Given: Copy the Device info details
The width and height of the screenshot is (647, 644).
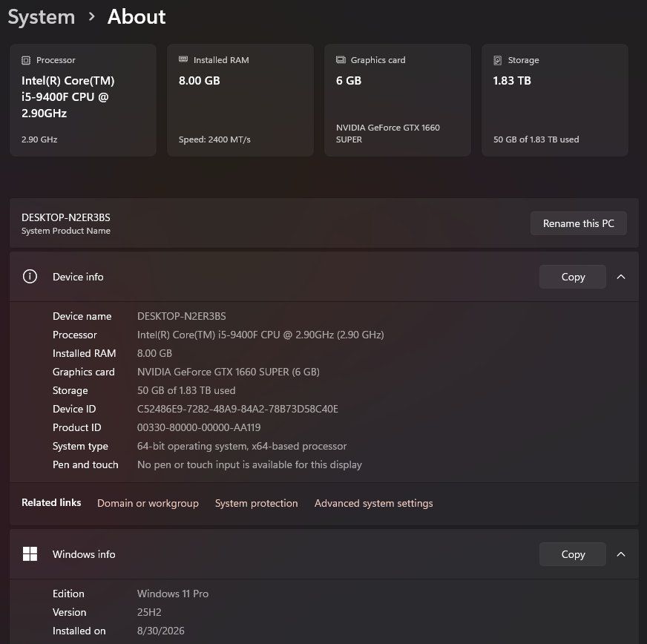Looking at the screenshot, I should (572, 277).
